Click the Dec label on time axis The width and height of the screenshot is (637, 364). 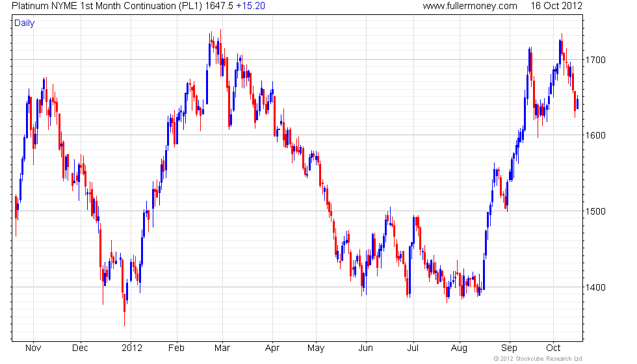(x=80, y=348)
